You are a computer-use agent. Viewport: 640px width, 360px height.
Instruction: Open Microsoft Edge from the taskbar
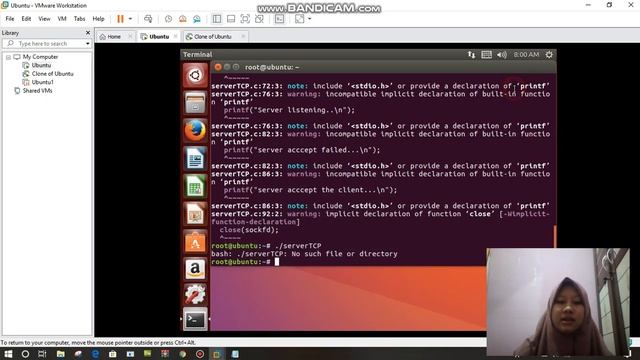[96, 354]
